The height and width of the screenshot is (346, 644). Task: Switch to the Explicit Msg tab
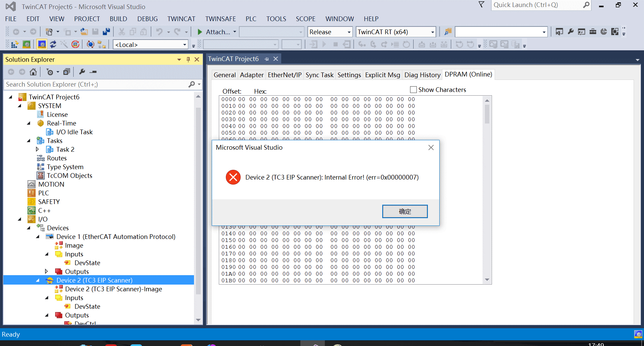[x=383, y=75]
